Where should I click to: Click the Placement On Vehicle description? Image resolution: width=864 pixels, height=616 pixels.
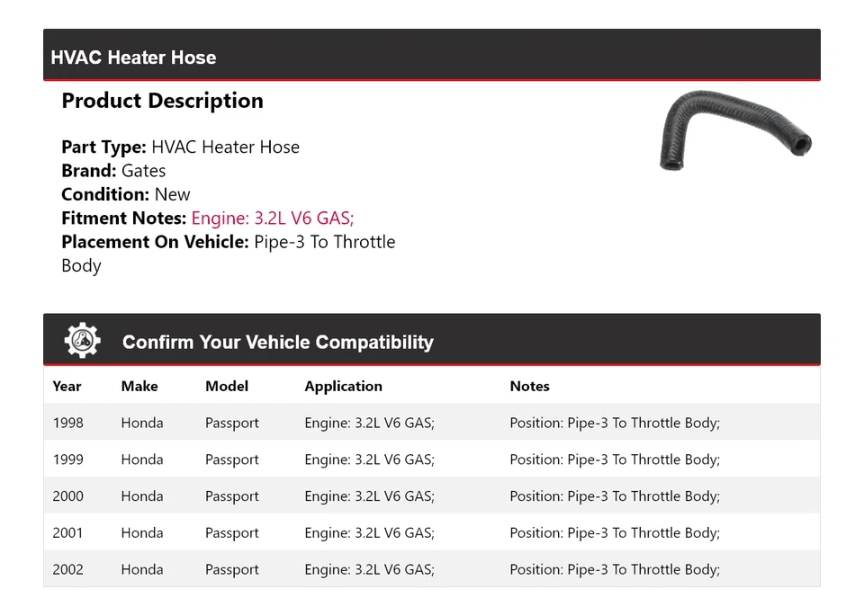point(228,241)
